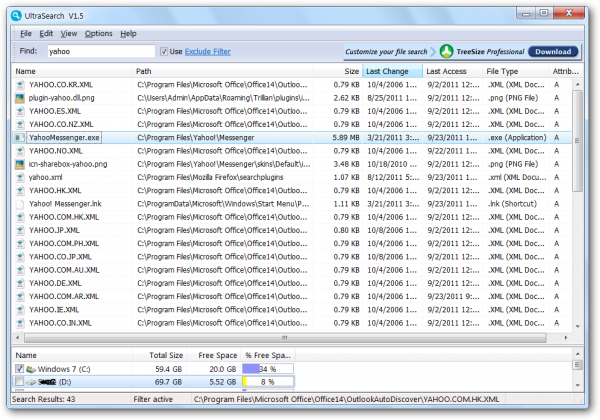
Task: Click Customize your file search banner text
Action: [x=386, y=52]
